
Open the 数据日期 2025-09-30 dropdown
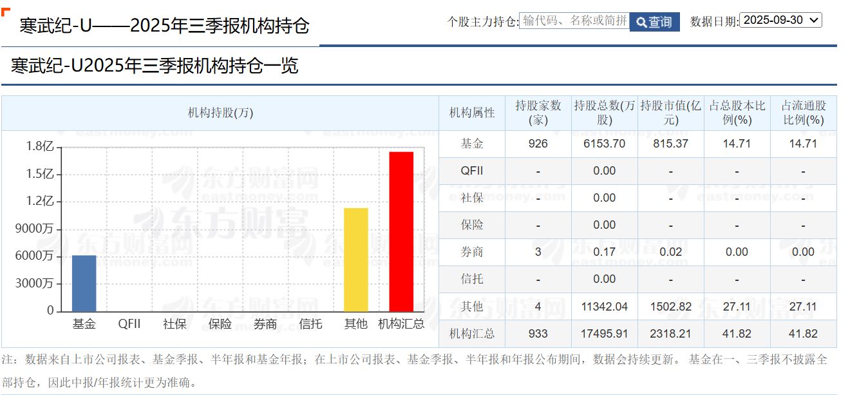click(x=781, y=20)
